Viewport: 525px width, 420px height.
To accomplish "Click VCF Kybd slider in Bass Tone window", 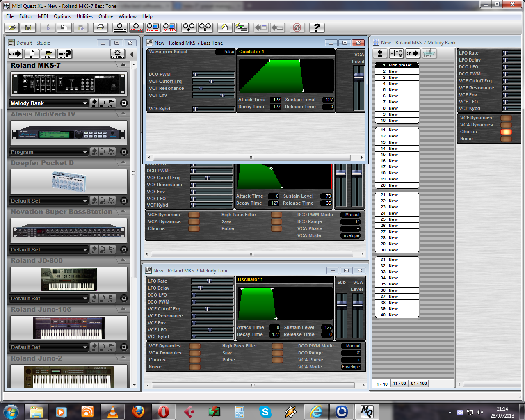I will [x=214, y=109].
